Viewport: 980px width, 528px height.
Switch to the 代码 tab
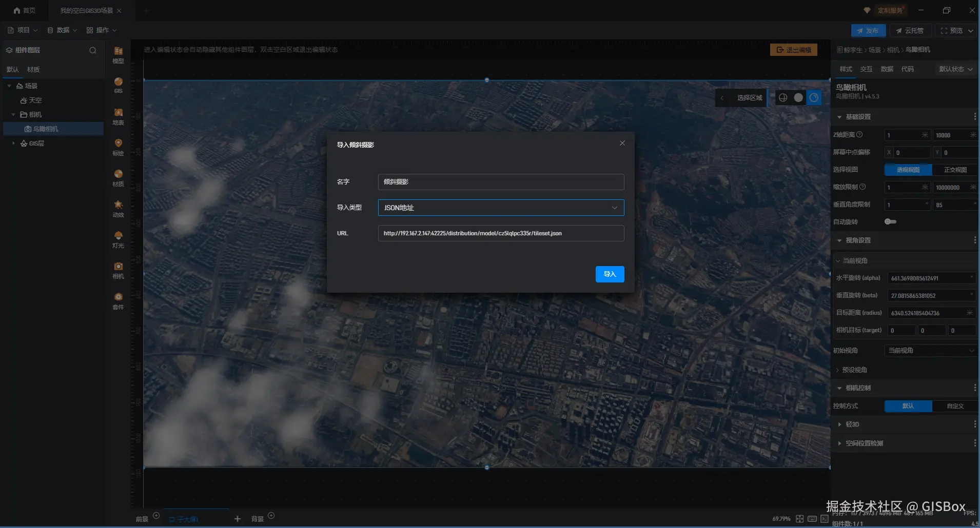[908, 69]
